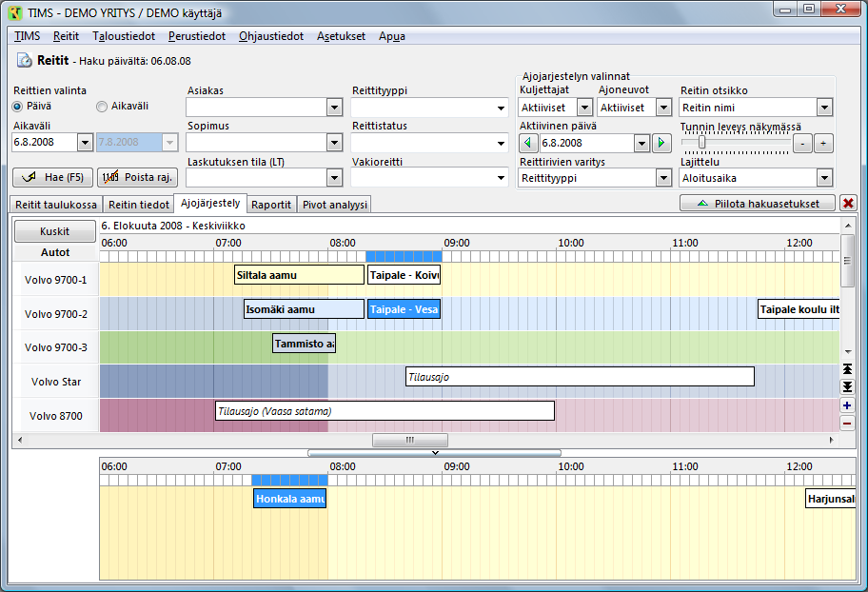Select the Siltala aamu route block
Viewport: 868px width, 592px height.
[x=299, y=275]
